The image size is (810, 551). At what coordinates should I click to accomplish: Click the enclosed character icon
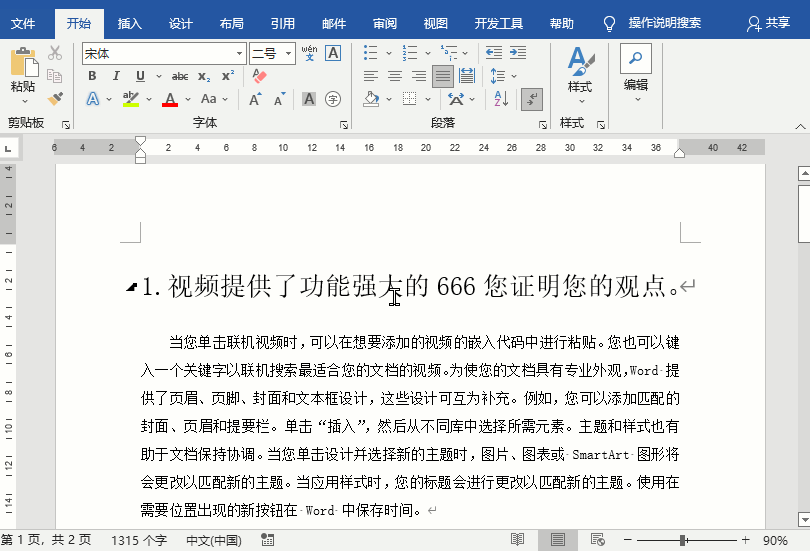[333, 99]
